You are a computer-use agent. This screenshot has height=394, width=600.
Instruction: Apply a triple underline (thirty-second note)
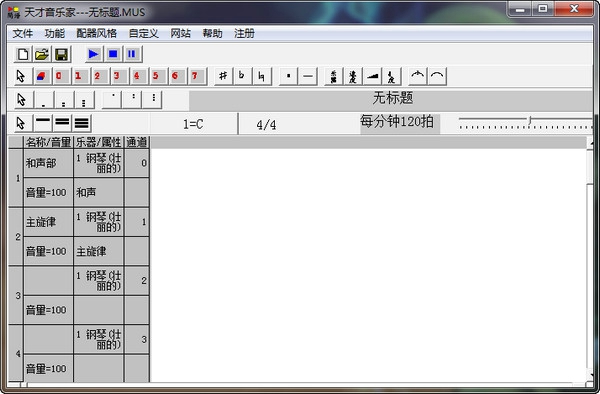coord(82,123)
